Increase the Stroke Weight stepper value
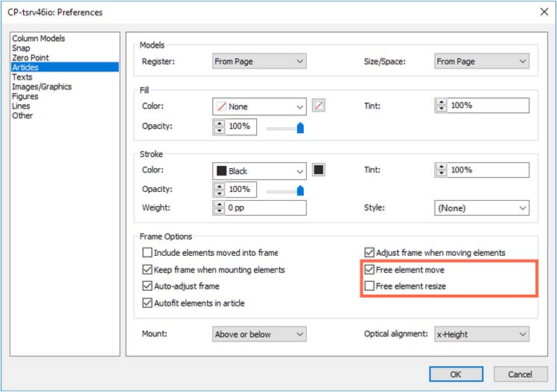Screen dimensions: 557x392 click(219, 205)
